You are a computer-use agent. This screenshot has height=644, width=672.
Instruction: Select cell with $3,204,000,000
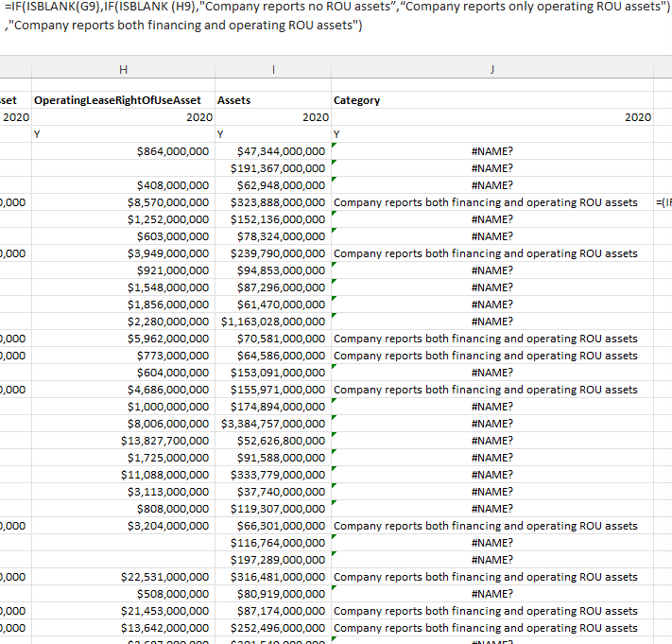point(124,526)
